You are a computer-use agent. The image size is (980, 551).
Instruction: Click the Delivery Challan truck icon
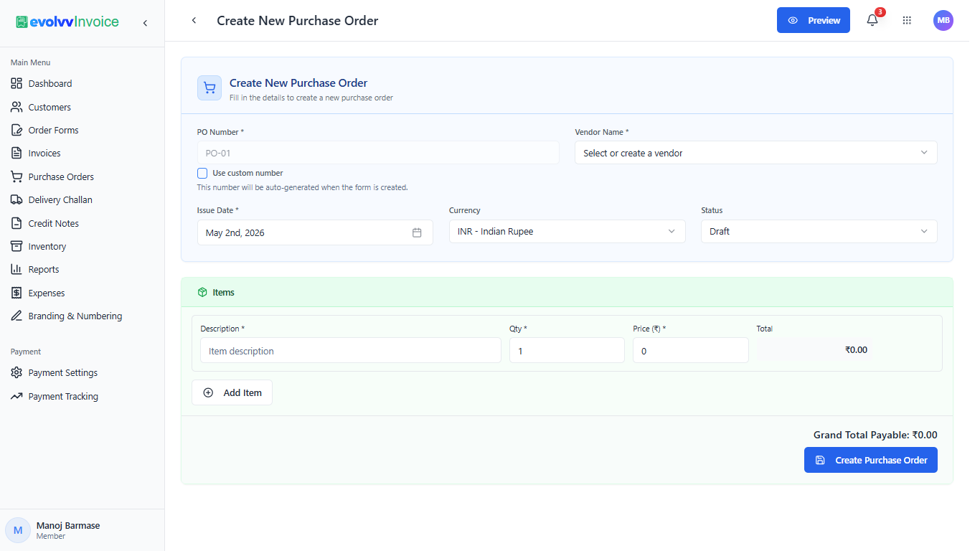17,199
